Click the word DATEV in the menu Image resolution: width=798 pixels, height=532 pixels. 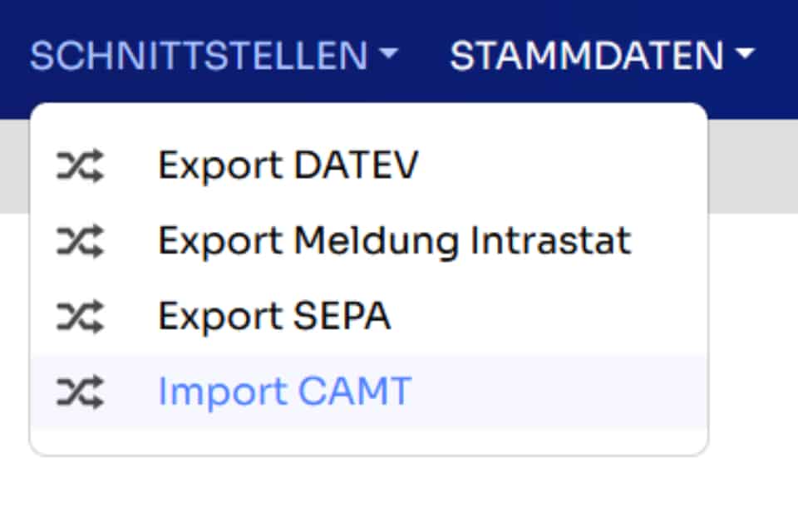[x=357, y=165]
